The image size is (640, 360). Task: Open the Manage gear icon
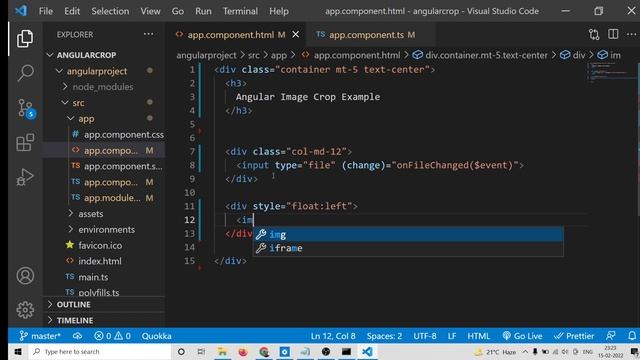[25, 310]
